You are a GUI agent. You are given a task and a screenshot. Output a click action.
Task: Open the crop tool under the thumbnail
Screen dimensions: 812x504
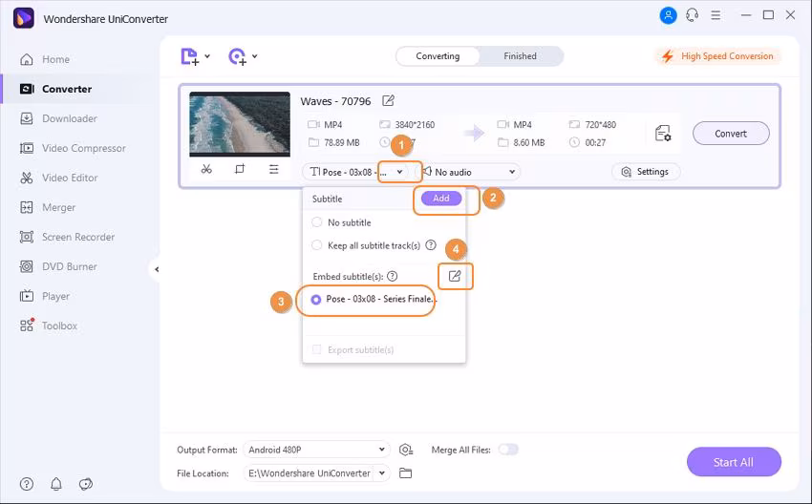coord(239,169)
